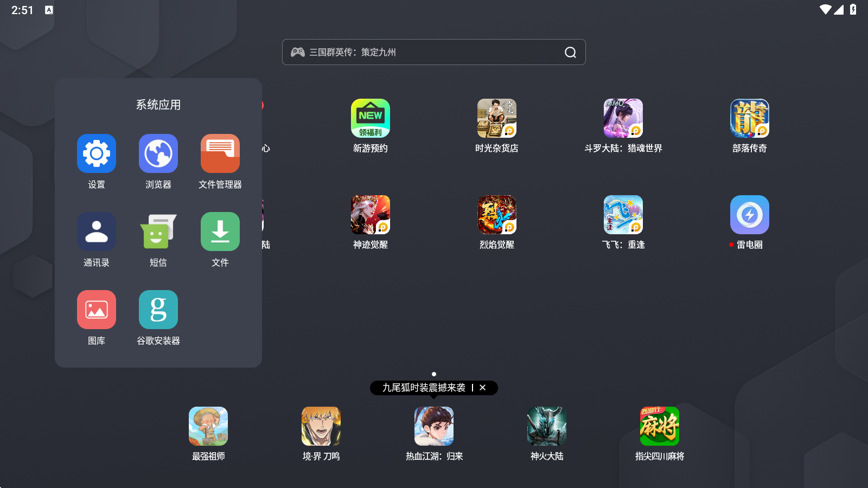868x488 pixels.
Task: Tap the battery status icon
Action: [x=853, y=10]
